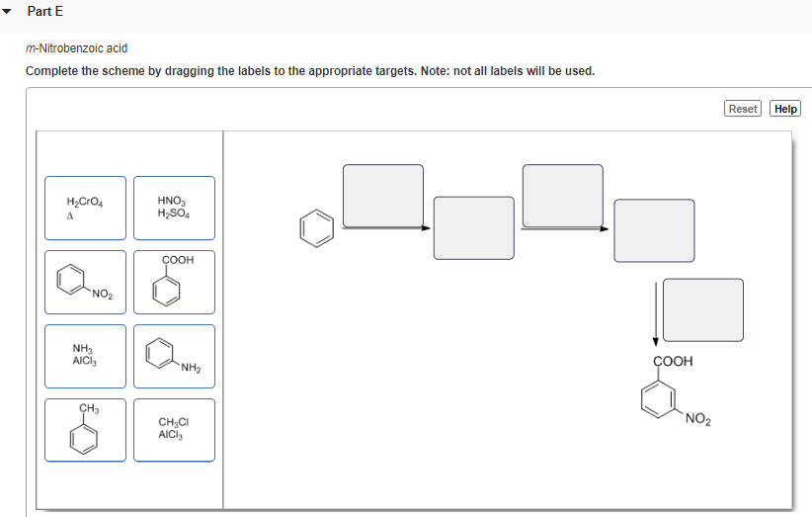Click the second intermediate product target box
812x517 pixels.
click(654, 230)
